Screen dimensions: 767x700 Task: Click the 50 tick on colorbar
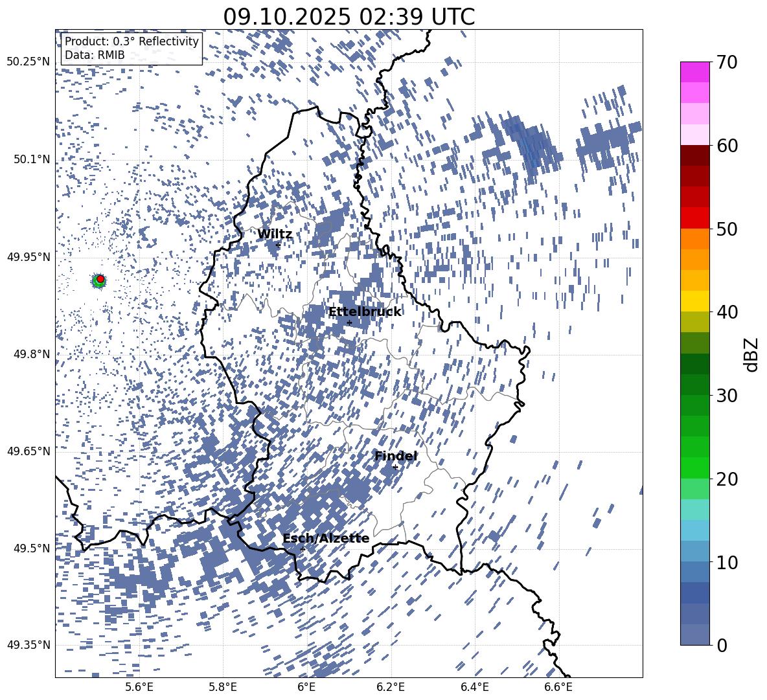click(727, 229)
